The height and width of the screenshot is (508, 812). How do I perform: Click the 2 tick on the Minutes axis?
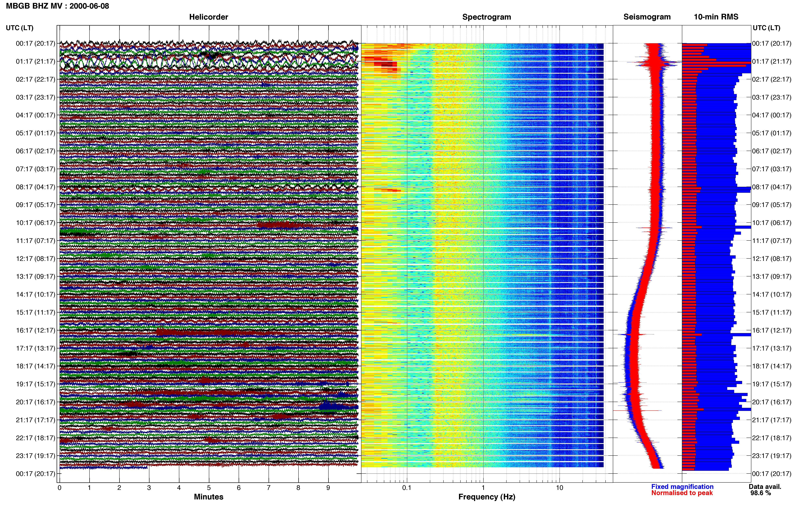119,487
